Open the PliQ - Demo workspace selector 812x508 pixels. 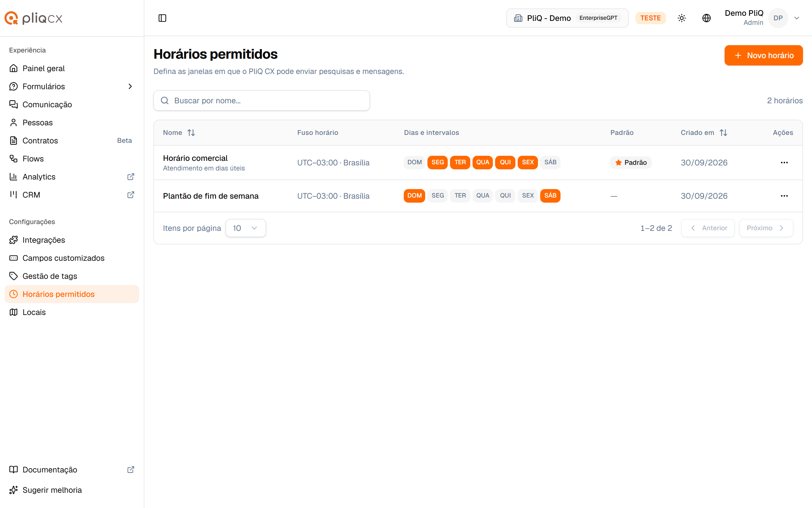click(x=567, y=18)
